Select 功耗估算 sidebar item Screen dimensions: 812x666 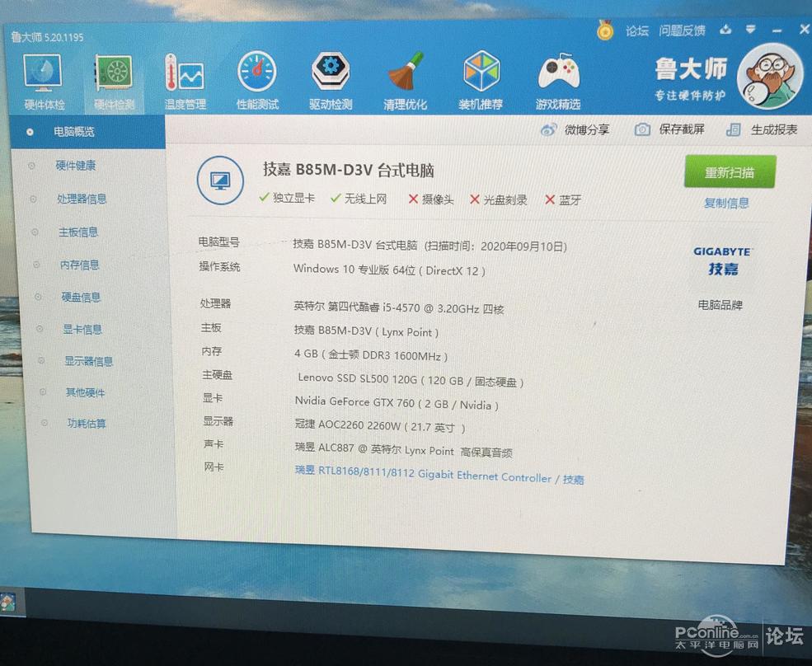pyautogui.click(x=87, y=424)
